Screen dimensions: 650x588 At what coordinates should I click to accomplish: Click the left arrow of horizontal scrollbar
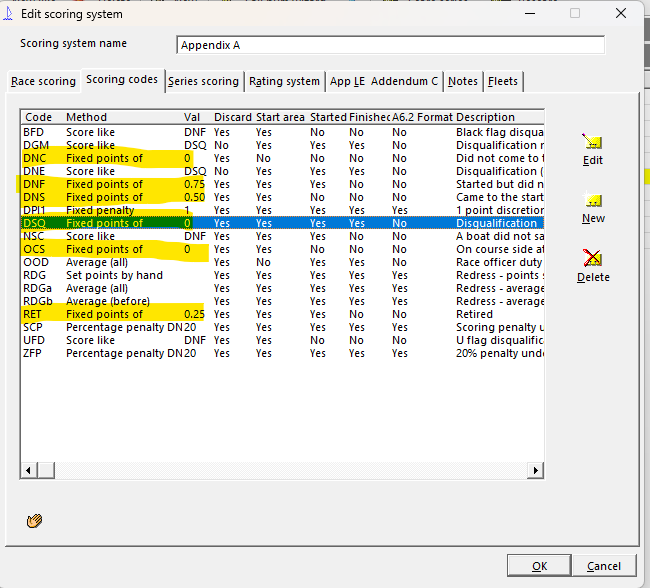point(28,470)
